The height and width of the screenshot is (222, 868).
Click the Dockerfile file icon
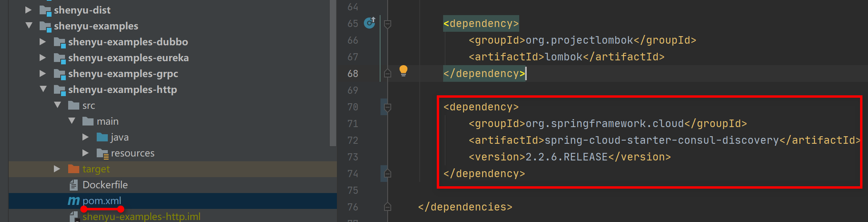74,185
